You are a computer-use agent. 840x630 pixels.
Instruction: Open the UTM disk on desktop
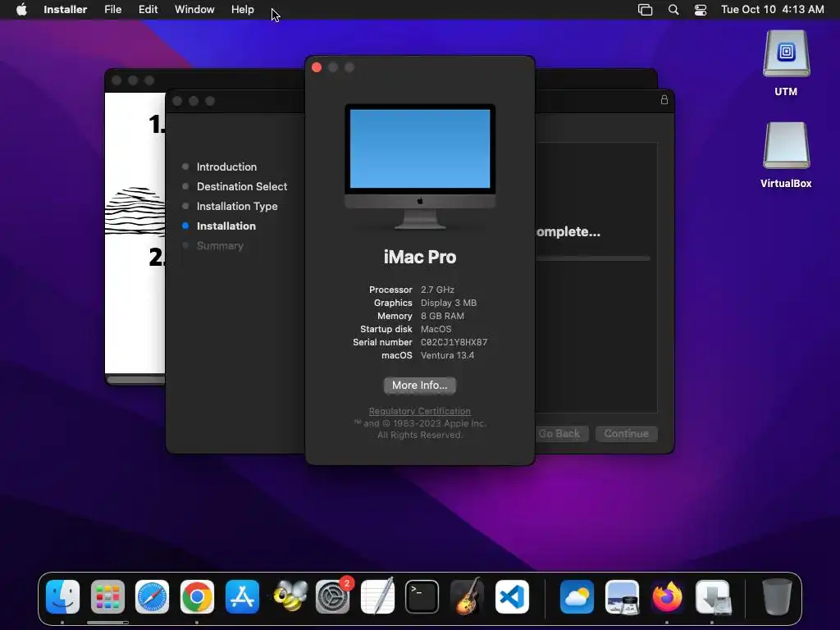(786, 63)
